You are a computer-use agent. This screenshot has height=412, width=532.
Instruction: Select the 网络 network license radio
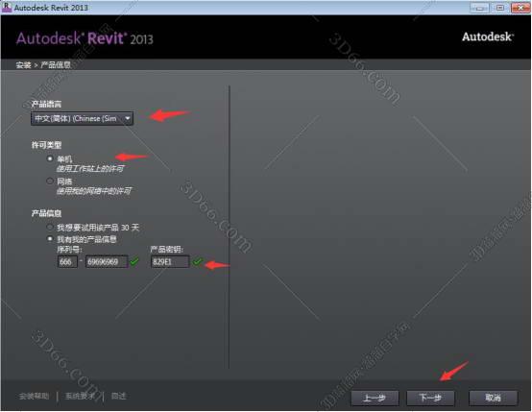50,181
